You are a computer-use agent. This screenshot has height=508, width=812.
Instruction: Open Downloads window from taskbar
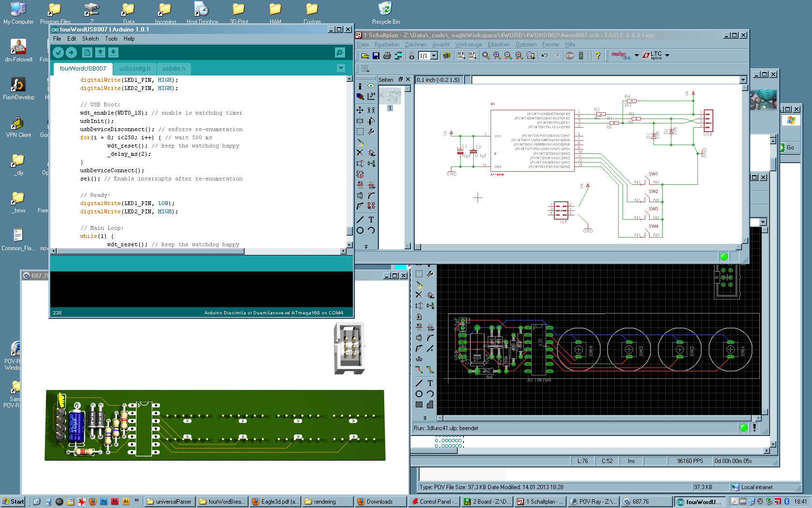pos(380,502)
